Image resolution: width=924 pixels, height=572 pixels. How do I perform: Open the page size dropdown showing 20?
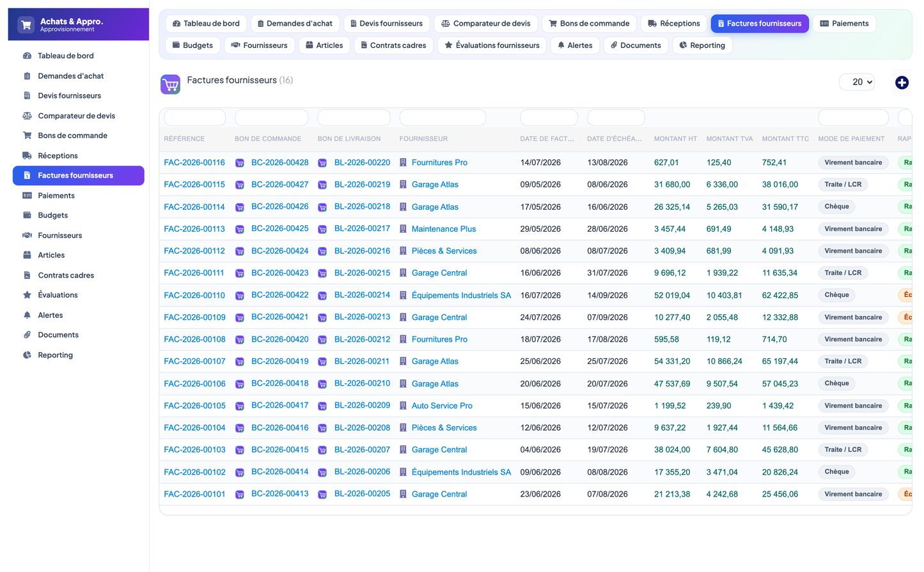point(857,82)
